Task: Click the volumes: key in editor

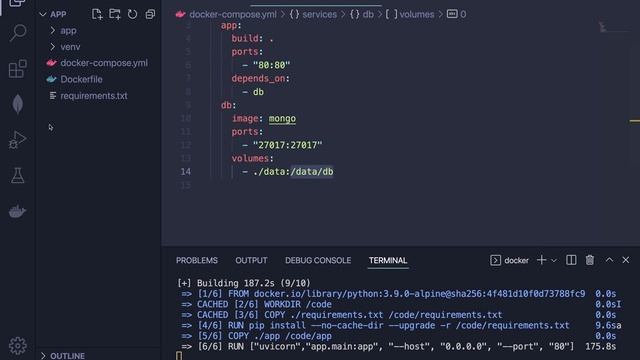Action: pyautogui.click(x=250, y=158)
